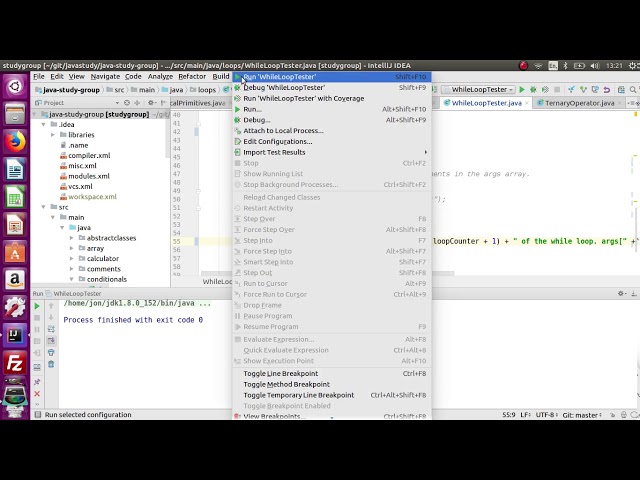Screen dimensions: 640x480
Task: Select Run 'WhileLoopTester' menu item
Action: [x=332, y=77]
